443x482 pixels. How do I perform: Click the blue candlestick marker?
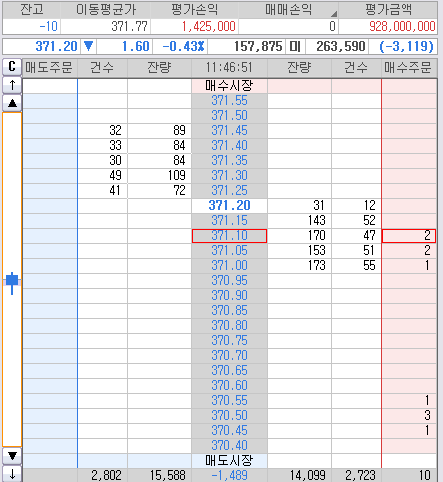click(x=12, y=283)
